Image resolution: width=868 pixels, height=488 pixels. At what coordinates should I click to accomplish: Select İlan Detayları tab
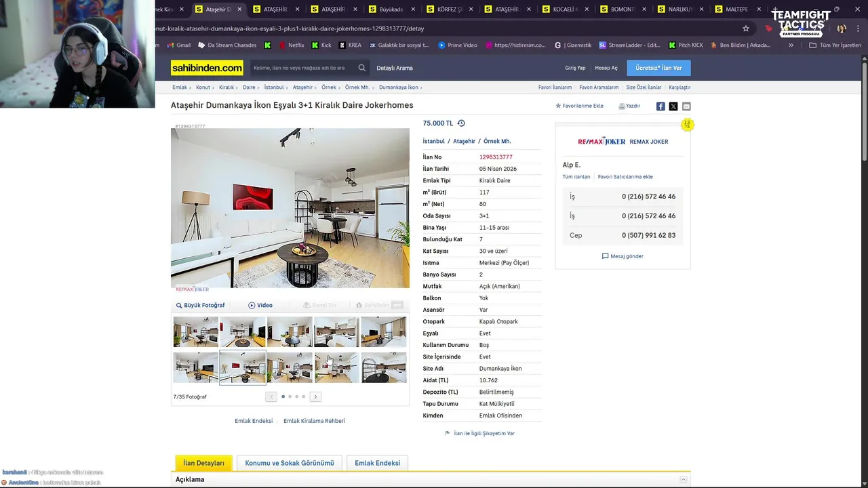[x=203, y=463]
